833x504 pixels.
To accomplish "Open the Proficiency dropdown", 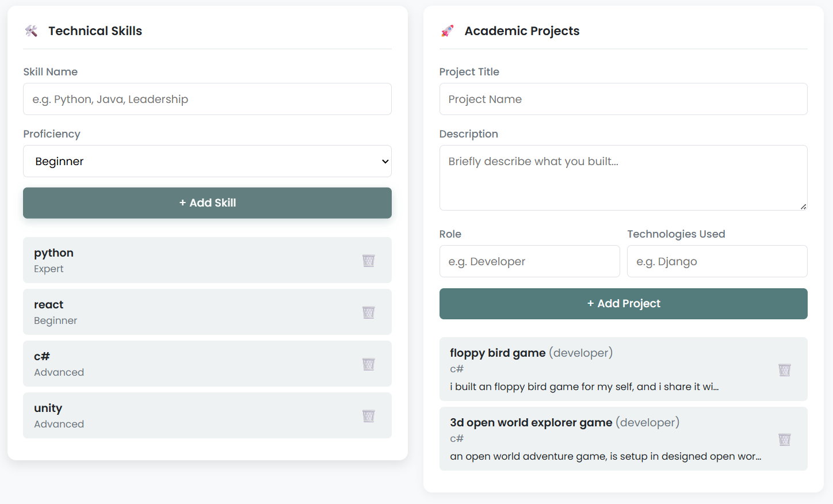I will [207, 161].
